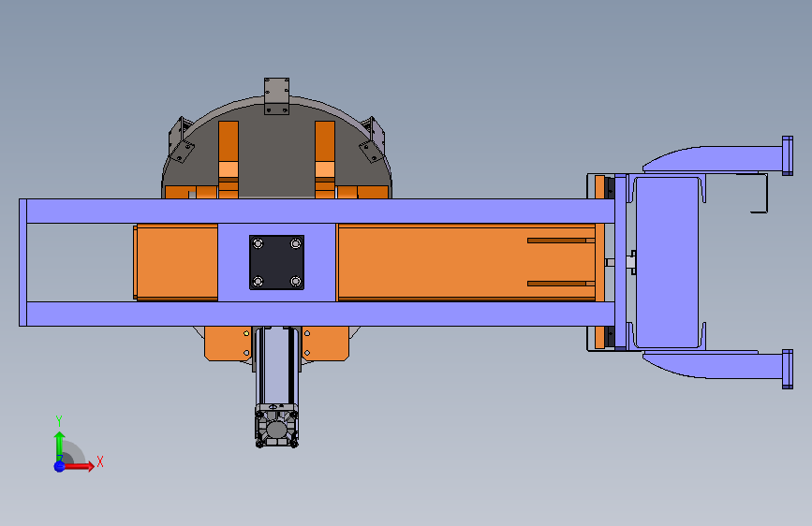Screen dimensions: 812x526
Task: Select the gray bracket on the disc's left edge
Action: click(180, 140)
